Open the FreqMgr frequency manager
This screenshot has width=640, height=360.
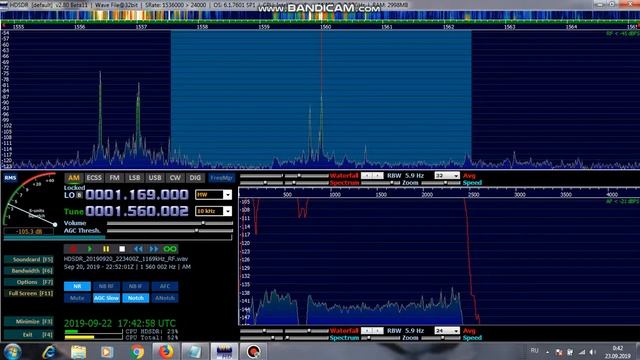(x=222, y=178)
